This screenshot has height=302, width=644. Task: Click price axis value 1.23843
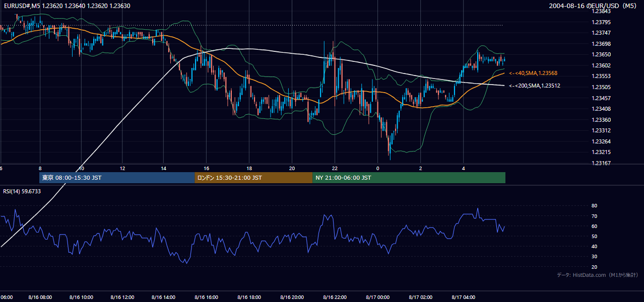(601, 11)
